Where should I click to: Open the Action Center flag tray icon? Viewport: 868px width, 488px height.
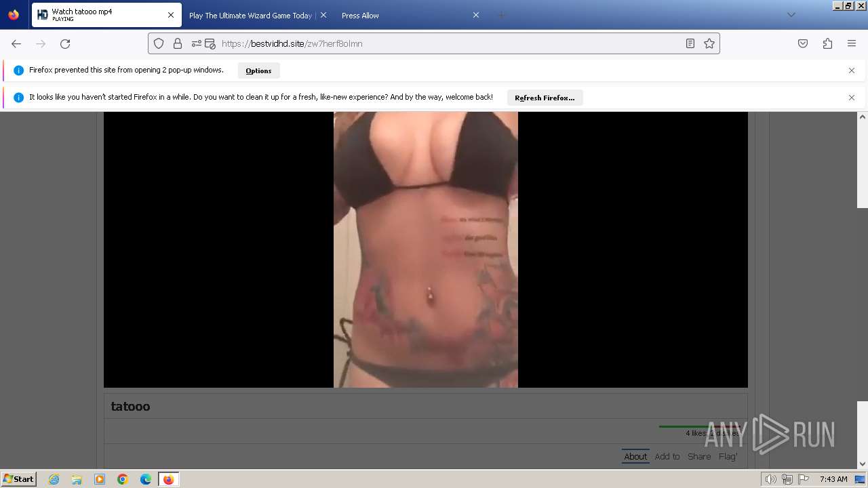pyautogui.click(x=804, y=479)
